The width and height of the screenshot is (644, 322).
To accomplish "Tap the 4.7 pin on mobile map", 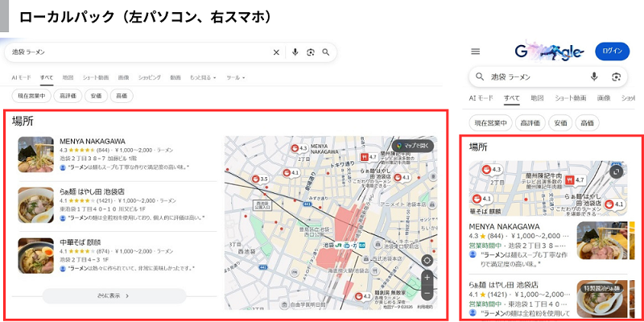I will [x=575, y=180].
